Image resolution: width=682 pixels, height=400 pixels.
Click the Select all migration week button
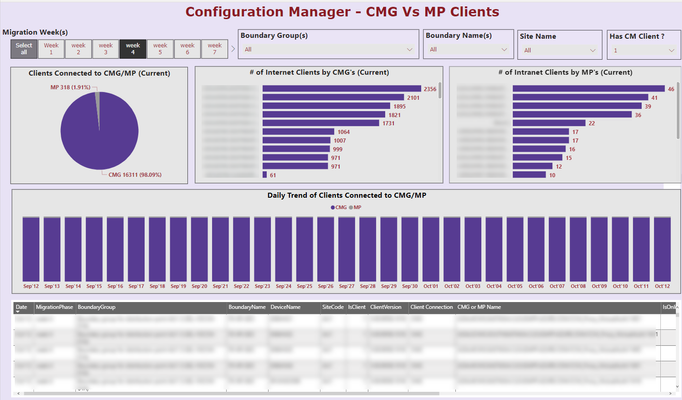point(24,49)
